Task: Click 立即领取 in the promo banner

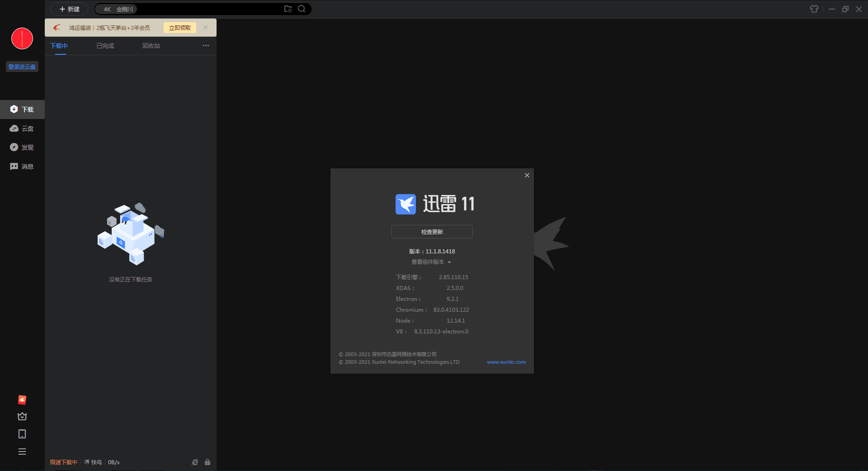Action: [179, 28]
